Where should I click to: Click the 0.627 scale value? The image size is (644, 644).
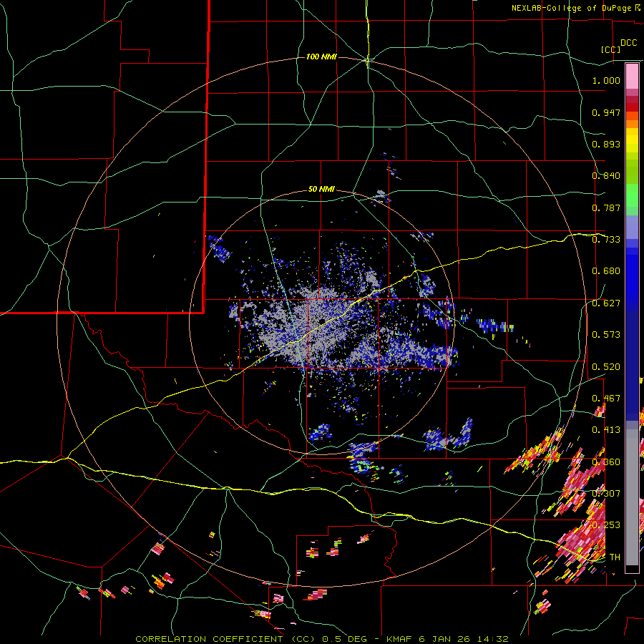click(606, 303)
